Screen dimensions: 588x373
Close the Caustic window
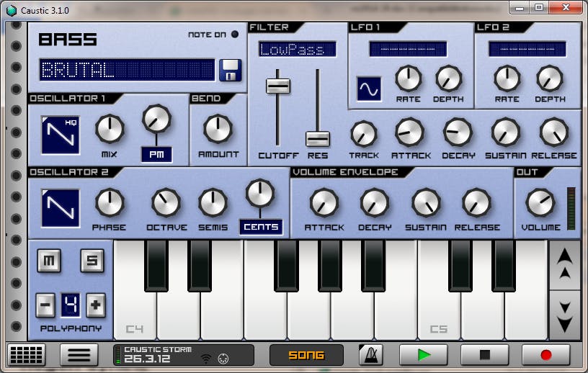566,7
